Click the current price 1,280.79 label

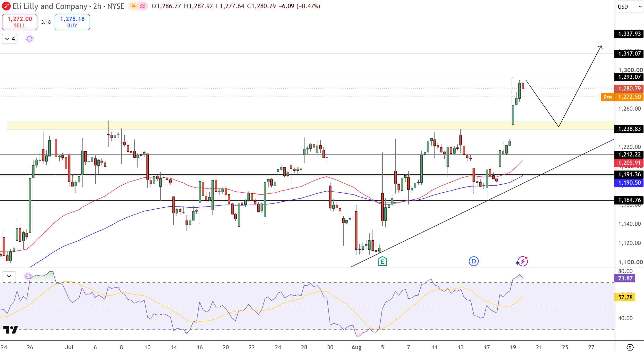(x=629, y=88)
